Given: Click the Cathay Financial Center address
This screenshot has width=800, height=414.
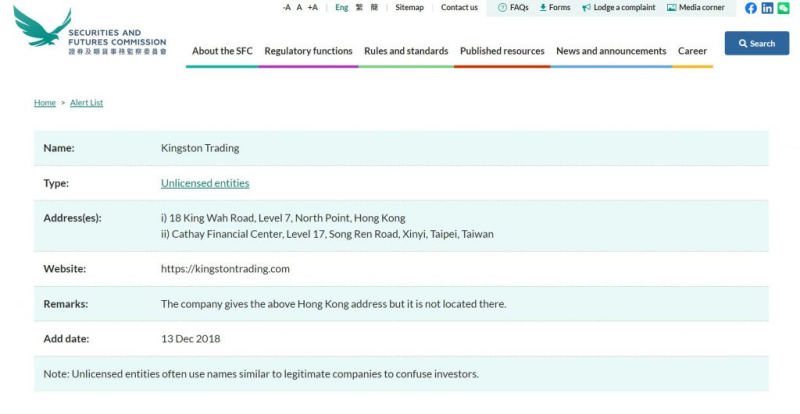Looking at the screenshot, I should (x=327, y=234).
